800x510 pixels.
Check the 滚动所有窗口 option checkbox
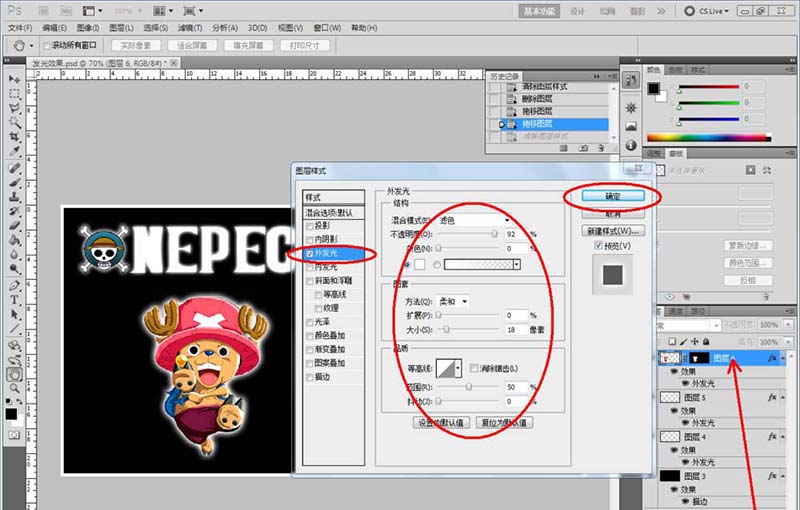tap(46, 46)
